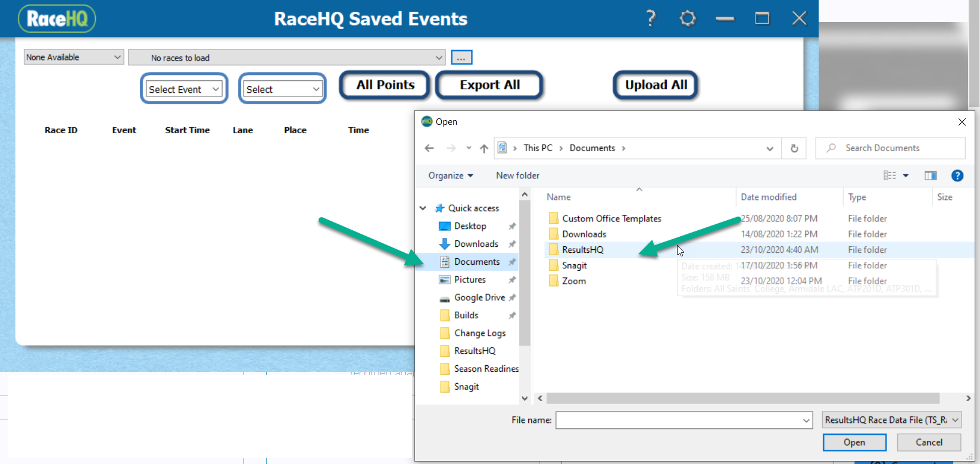This screenshot has height=464, width=980.
Task: Open the File name history dropdown
Action: (x=807, y=420)
